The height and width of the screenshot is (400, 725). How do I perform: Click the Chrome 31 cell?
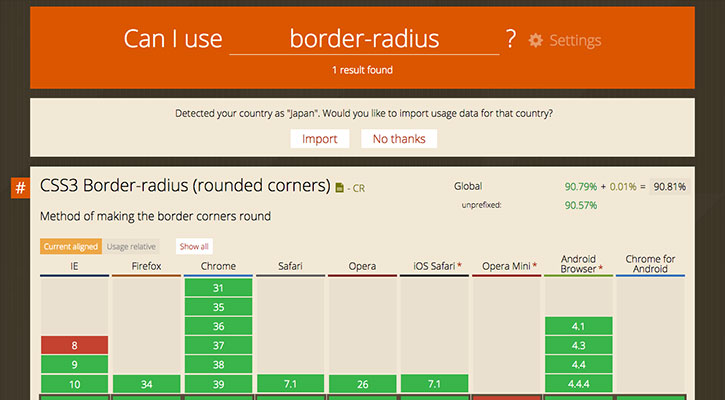coord(218,288)
